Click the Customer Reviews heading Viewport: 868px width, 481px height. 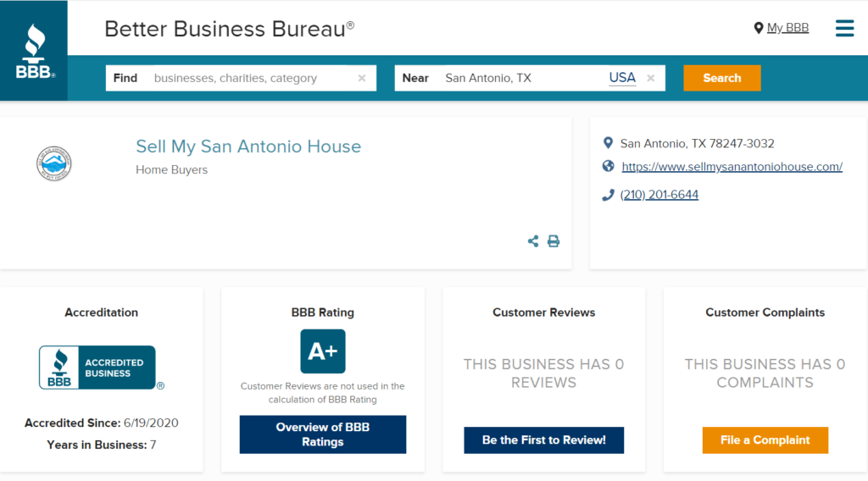[x=543, y=312]
